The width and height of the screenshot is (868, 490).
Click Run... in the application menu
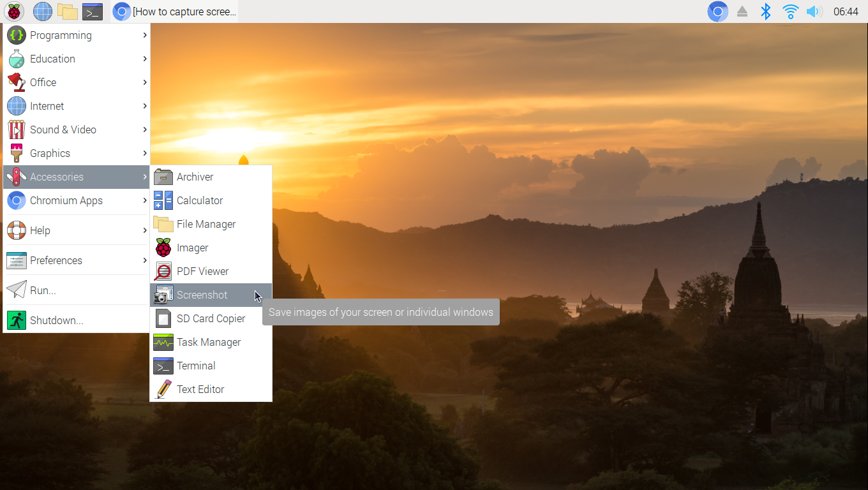42,290
